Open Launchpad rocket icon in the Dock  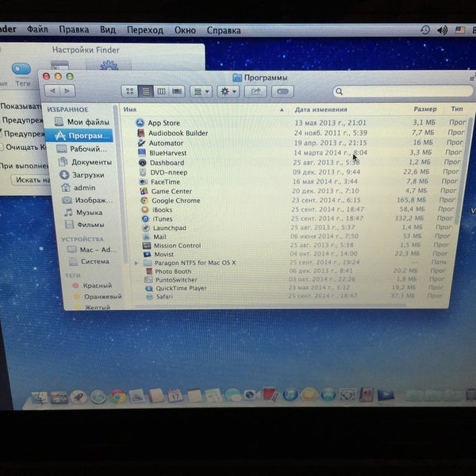click(79, 397)
